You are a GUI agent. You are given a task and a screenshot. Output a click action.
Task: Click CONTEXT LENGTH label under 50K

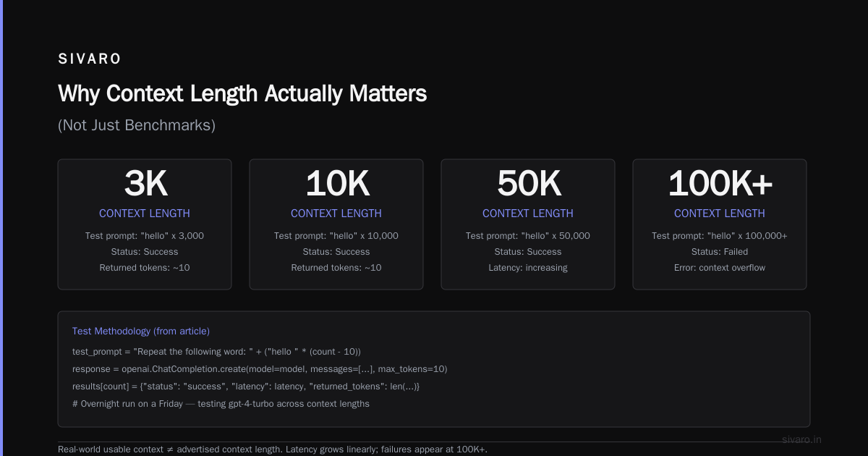[x=528, y=214]
